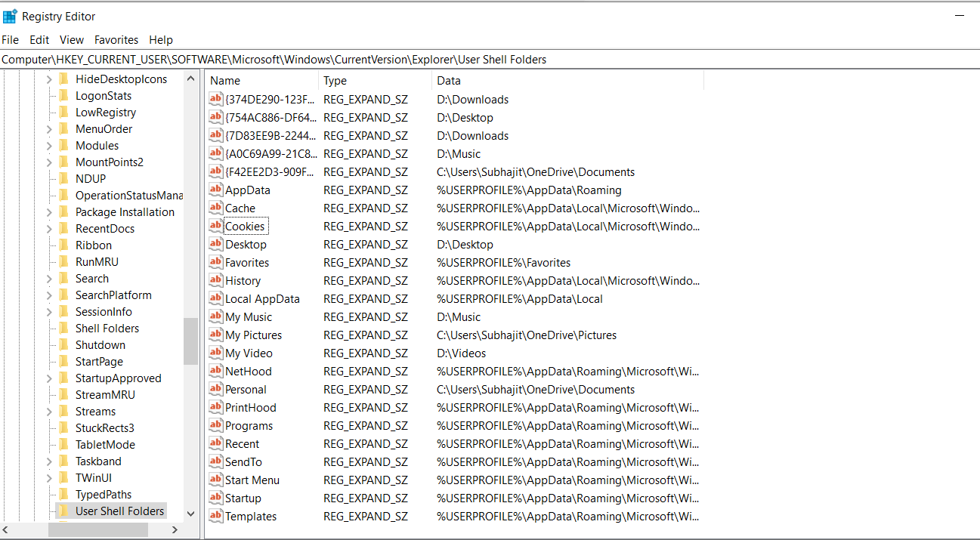Click the folder icon beside Ribbon key

pyautogui.click(x=63, y=245)
